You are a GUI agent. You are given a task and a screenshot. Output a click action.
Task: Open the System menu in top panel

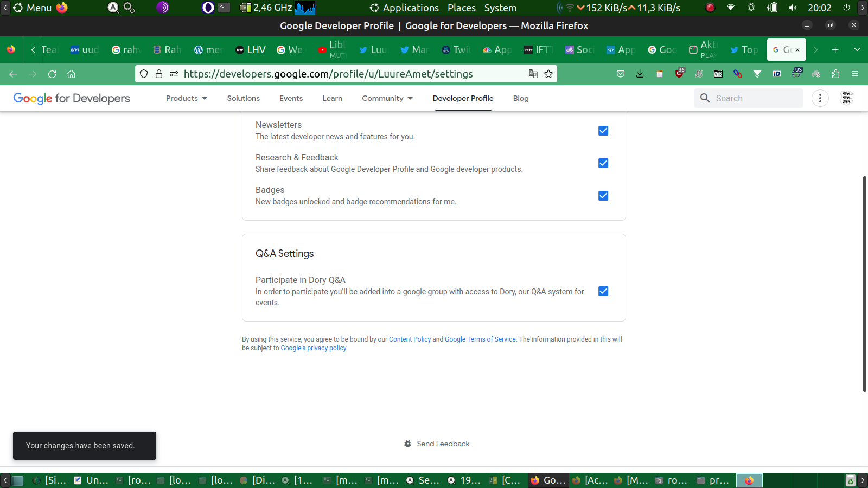(500, 8)
